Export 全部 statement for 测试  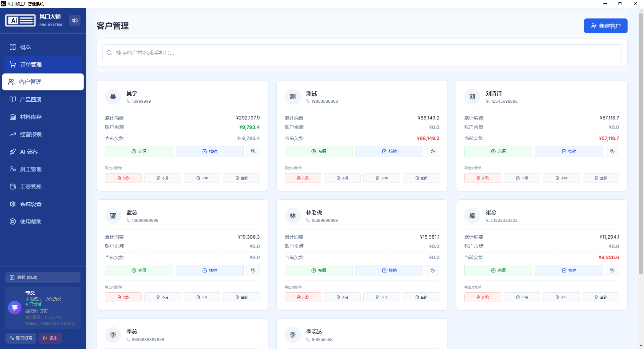(x=421, y=178)
